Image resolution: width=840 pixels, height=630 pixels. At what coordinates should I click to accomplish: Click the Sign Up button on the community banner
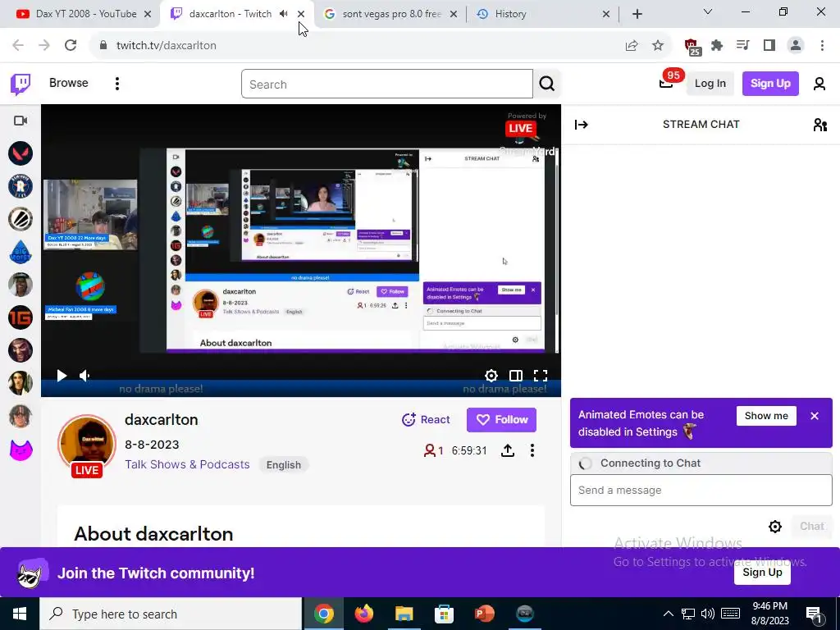point(762,572)
